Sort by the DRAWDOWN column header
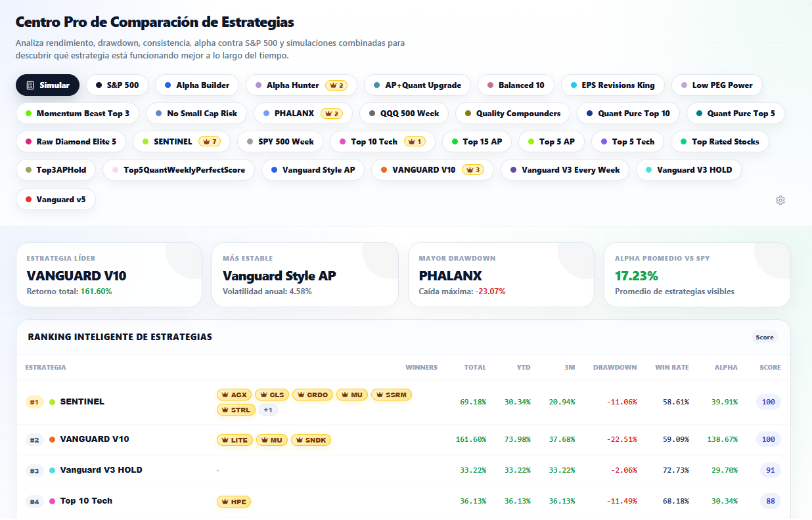812x520 pixels. tap(615, 367)
